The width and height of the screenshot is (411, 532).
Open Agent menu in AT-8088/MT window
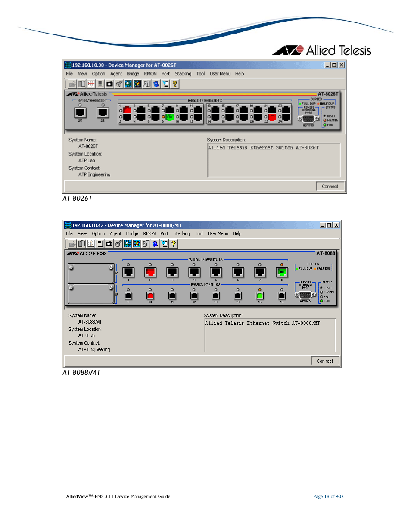pyautogui.click(x=115, y=233)
